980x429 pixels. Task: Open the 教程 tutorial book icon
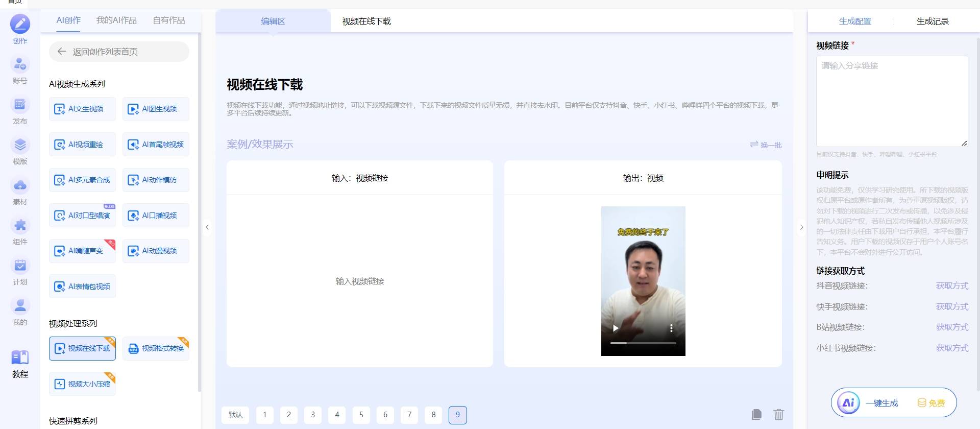click(20, 357)
